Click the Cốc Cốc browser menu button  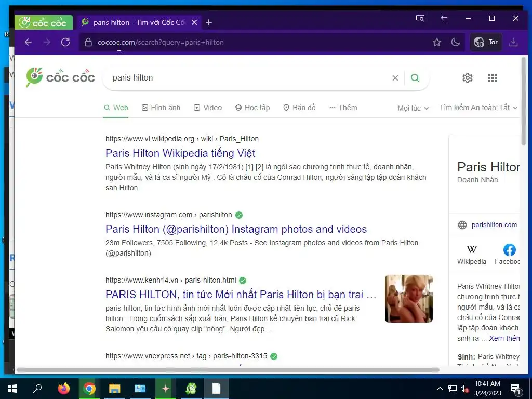click(x=43, y=22)
